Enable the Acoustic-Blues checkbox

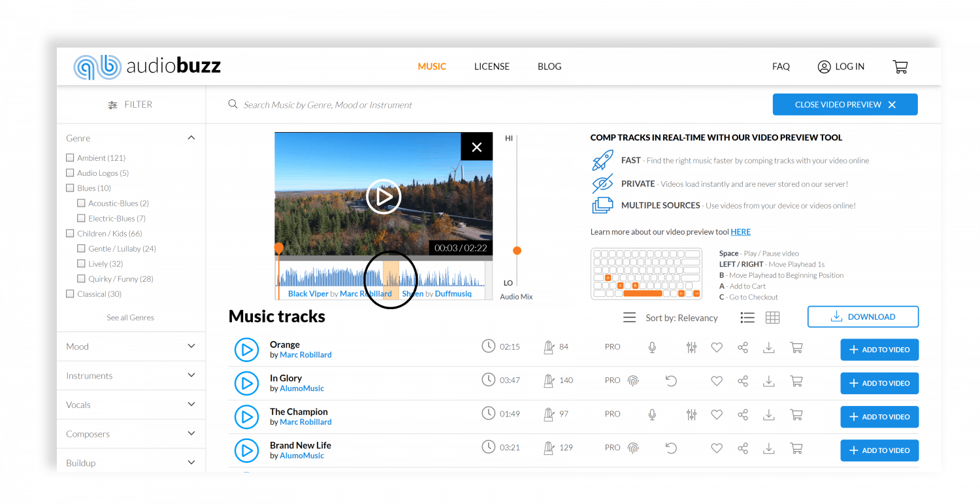[81, 203]
